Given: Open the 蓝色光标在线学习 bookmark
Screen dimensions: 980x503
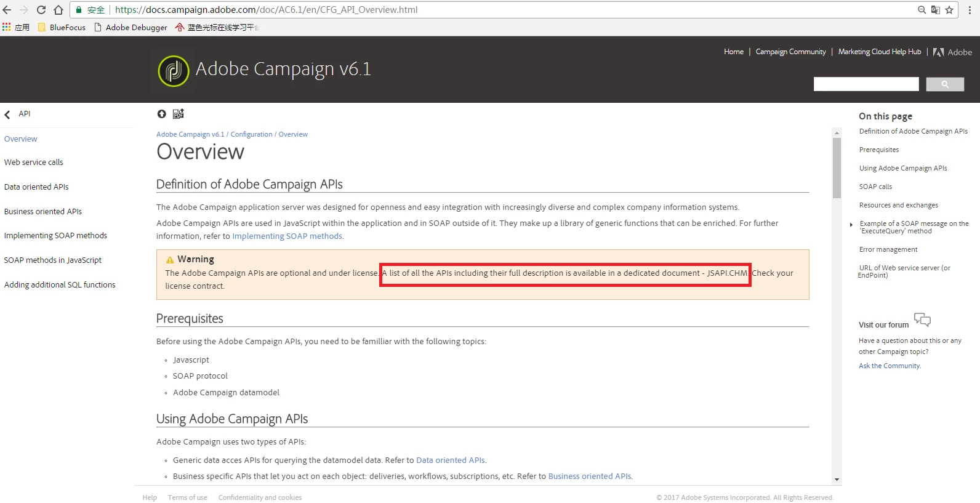Looking at the screenshot, I should (217, 27).
